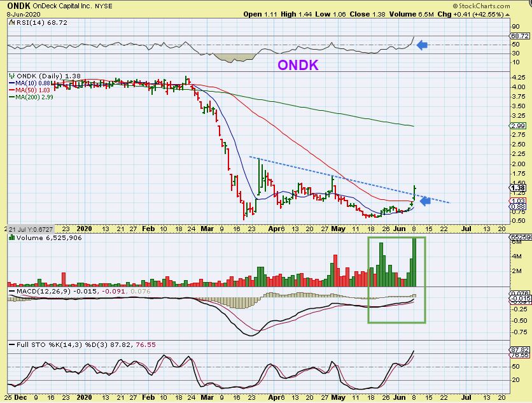Click the 1.03 MA(50) tag on price axis
Screen dimensions: 532x403
point(518,201)
